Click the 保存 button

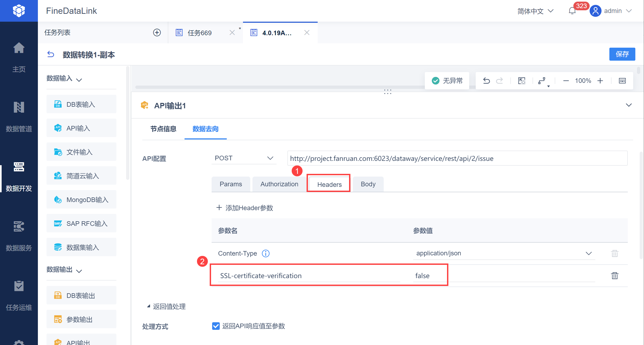pos(622,54)
